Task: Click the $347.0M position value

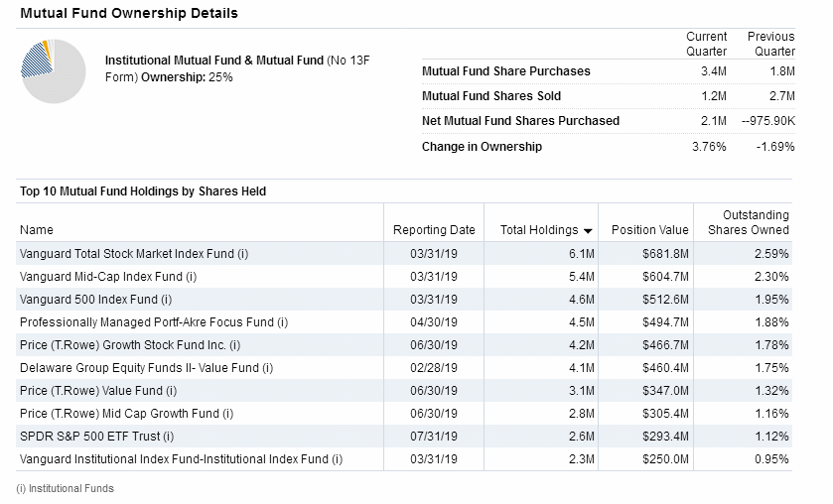Action: click(665, 391)
